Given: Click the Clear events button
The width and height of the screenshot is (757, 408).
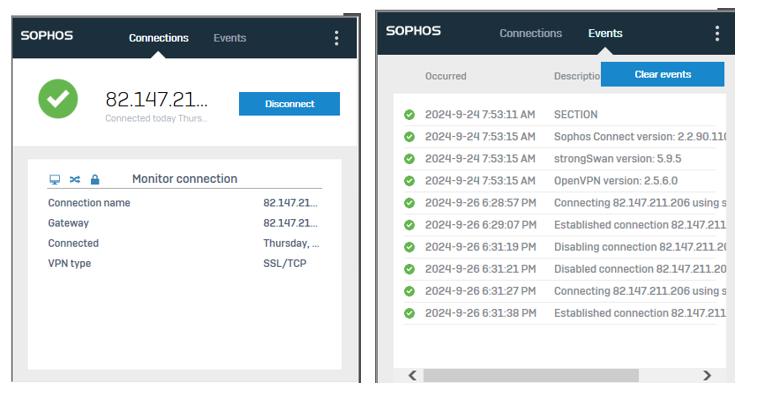Looking at the screenshot, I should coord(662,75).
